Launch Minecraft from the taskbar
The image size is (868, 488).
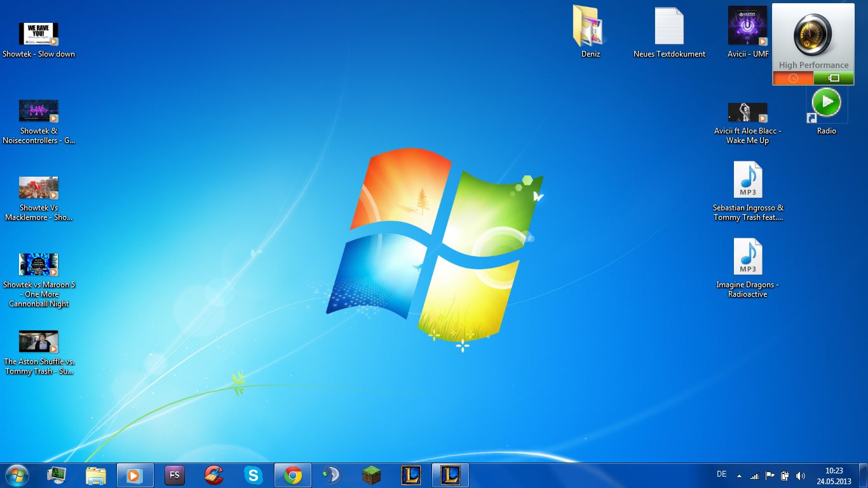pyautogui.click(x=372, y=475)
